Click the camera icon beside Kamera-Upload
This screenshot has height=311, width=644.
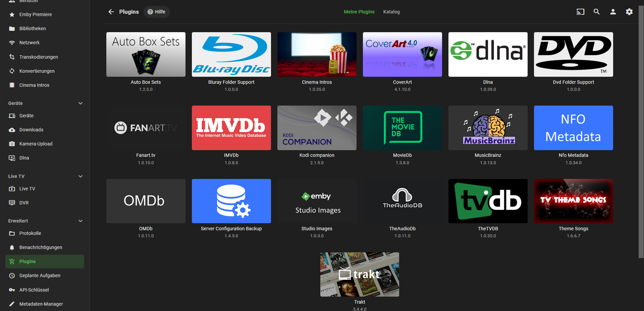tap(12, 144)
